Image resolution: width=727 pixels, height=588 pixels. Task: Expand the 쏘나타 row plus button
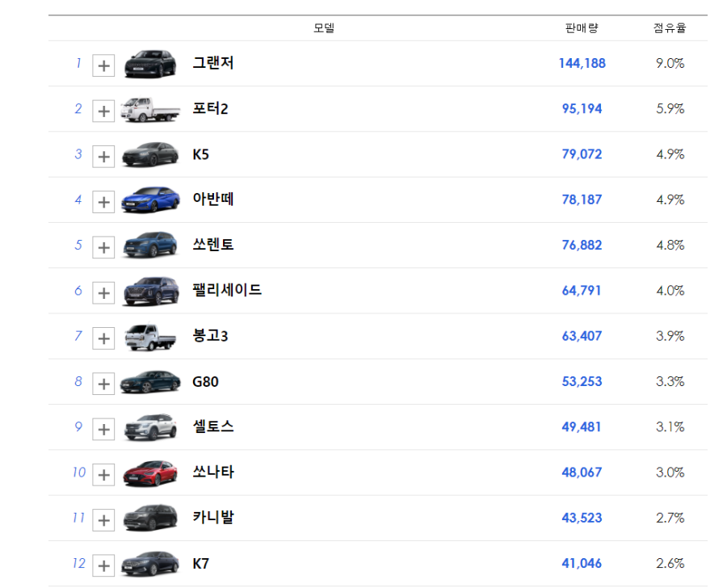point(103,474)
